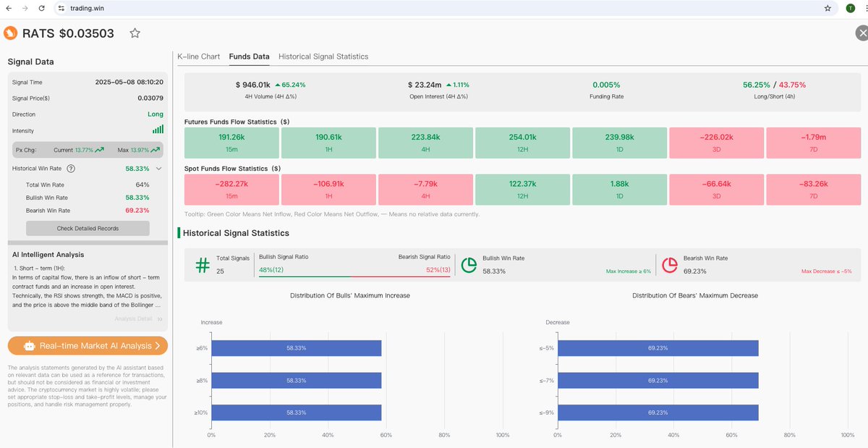Click the red Bearish Win Rate pie icon
The height and width of the screenshot is (448, 868).
click(x=670, y=265)
